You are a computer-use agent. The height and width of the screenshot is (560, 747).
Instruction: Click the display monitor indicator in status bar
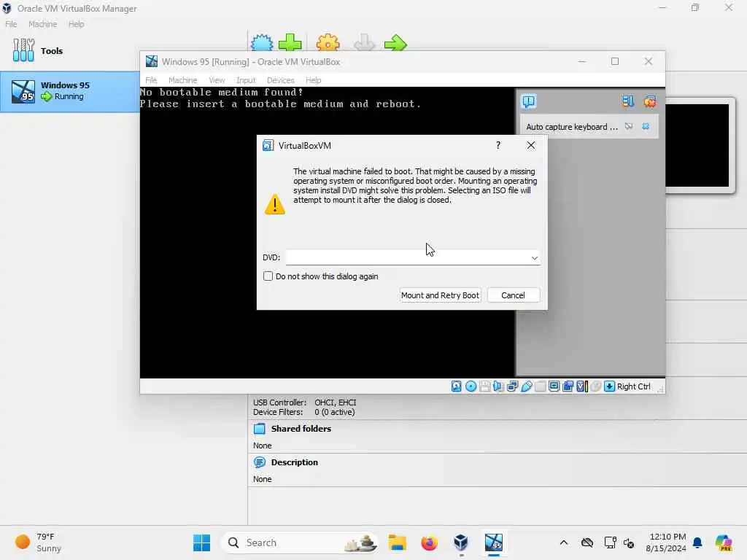(554, 386)
